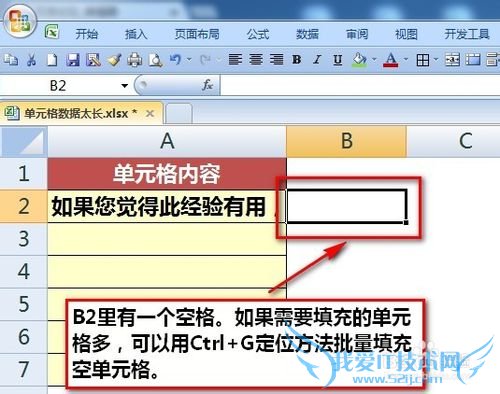Screen dimensions: 500x394
Task: Open the Name Box dropdown
Action: click(x=125, y=86)
